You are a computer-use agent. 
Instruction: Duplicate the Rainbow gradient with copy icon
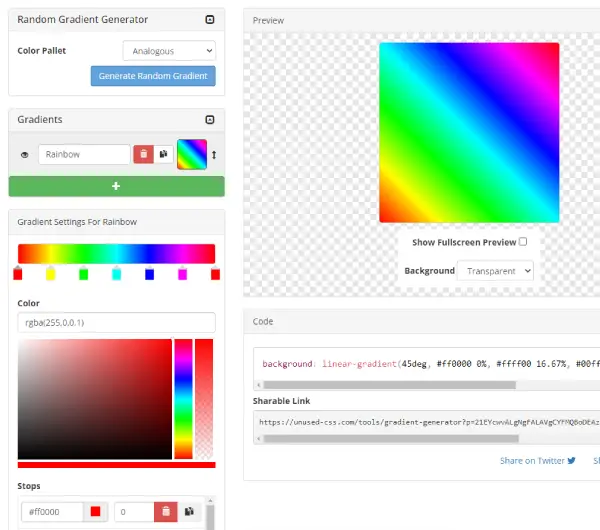point(164,154)
